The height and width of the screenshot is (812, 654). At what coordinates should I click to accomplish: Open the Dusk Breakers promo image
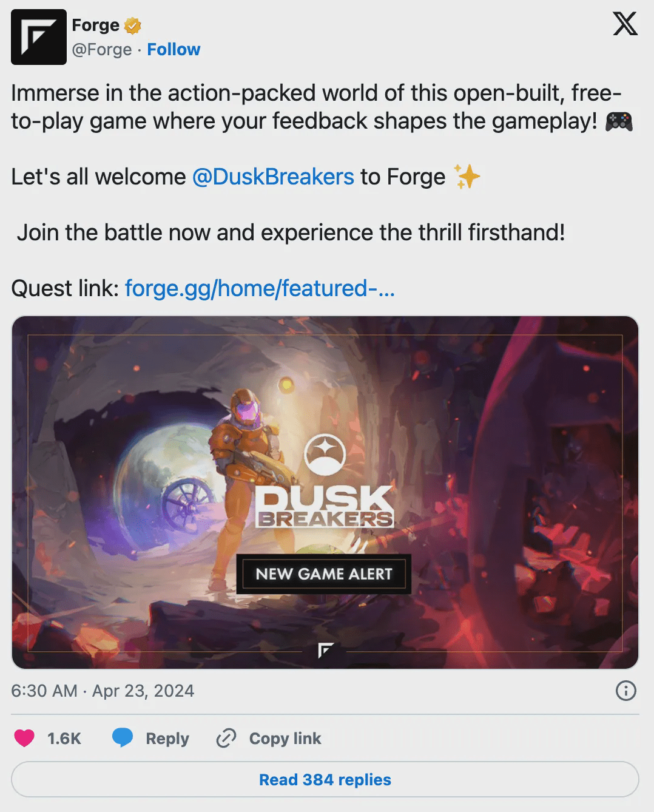325,492
